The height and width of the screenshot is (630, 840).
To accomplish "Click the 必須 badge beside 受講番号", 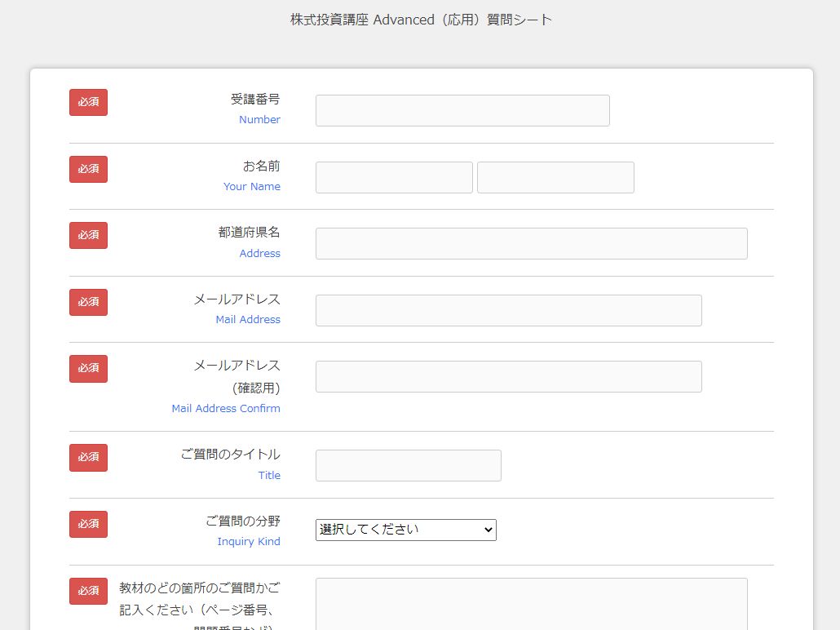I will pyautogui.click(x=88, y=103).
